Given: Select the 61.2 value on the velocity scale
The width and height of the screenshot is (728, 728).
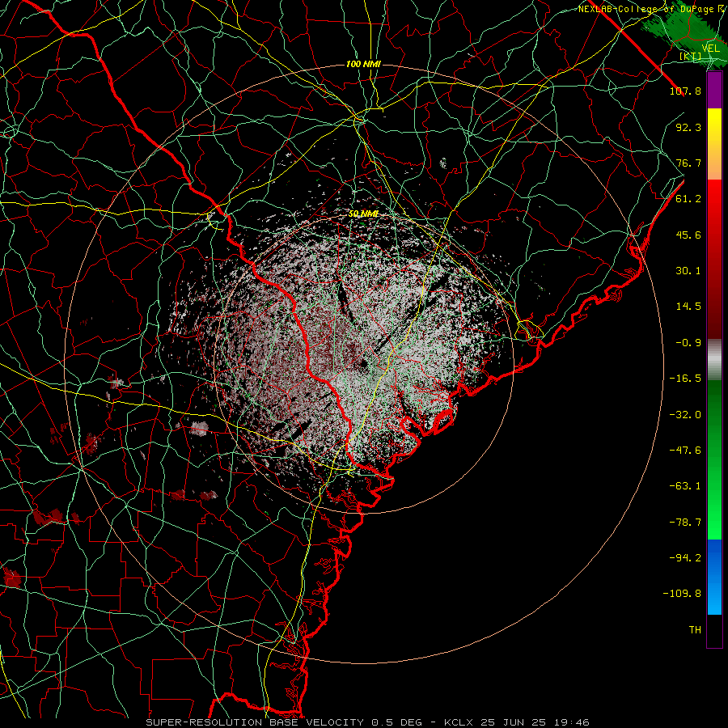Looking at the screenshot, I should tap(688, 199).
